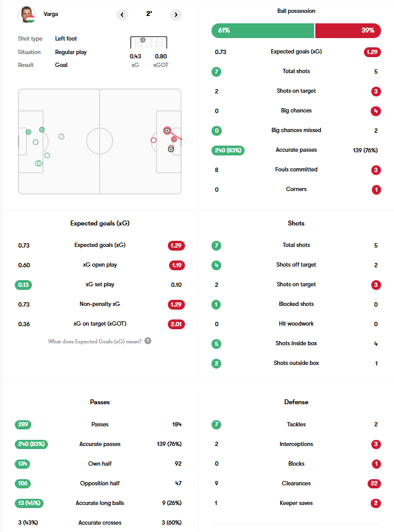
Task: Select the overlapping green shot markers in left box
Action: [x=39, y=163]
